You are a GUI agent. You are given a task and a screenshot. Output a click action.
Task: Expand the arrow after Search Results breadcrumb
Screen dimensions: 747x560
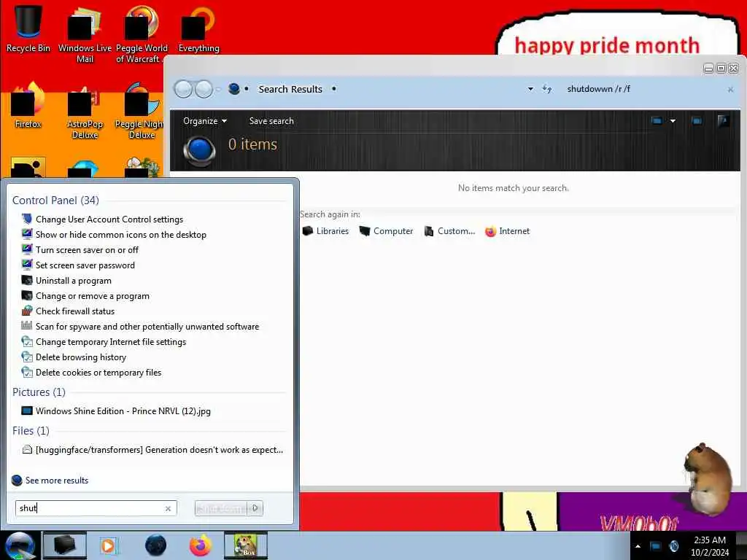coord(334,89)
